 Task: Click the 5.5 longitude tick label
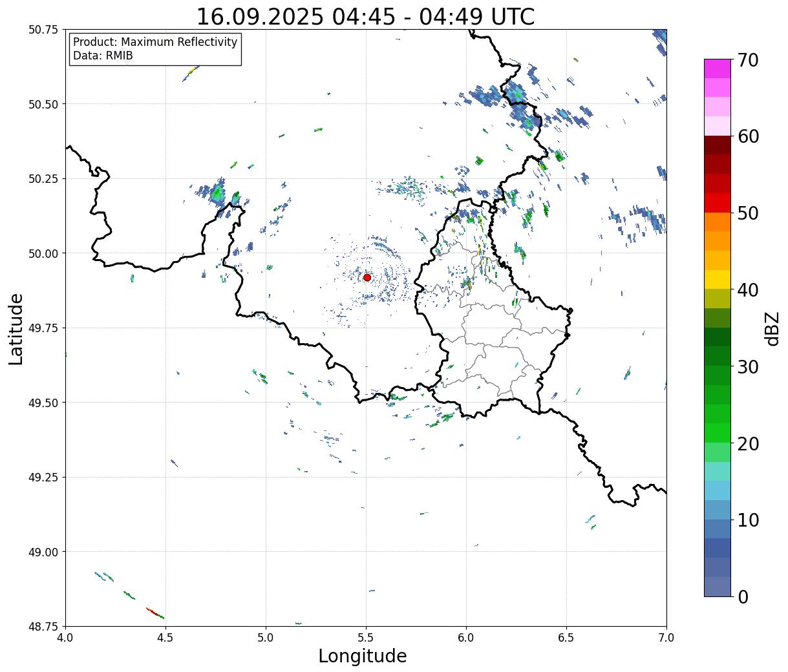pos(366,638)
